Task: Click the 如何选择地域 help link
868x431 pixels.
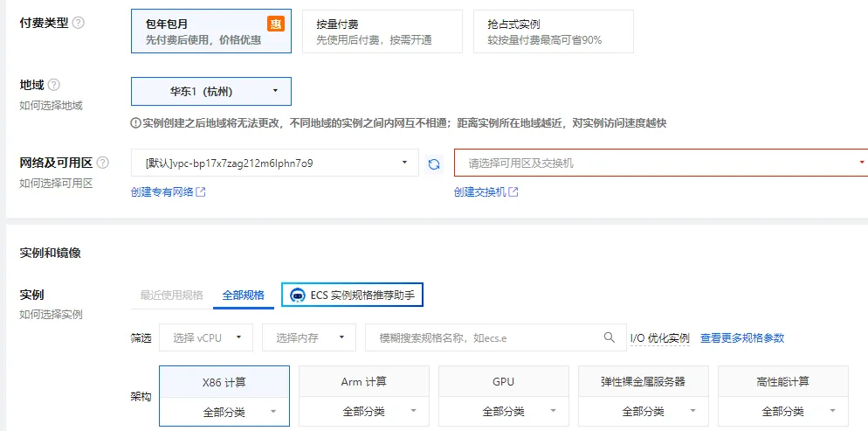Action: pos(51,105)
